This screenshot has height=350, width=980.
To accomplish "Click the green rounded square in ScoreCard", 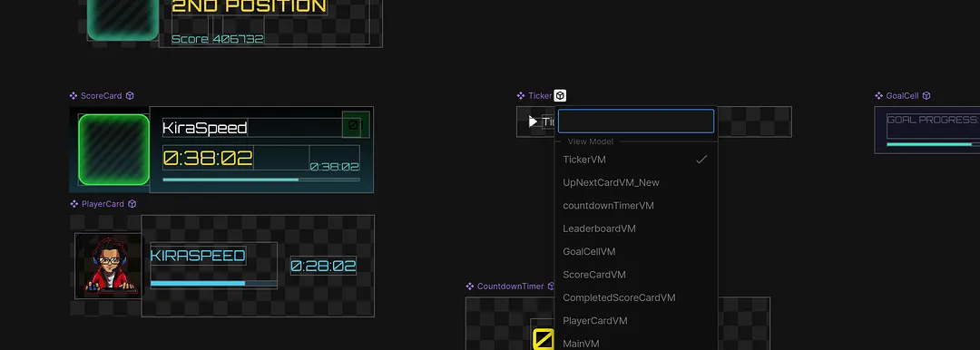I will coord(113,150).
